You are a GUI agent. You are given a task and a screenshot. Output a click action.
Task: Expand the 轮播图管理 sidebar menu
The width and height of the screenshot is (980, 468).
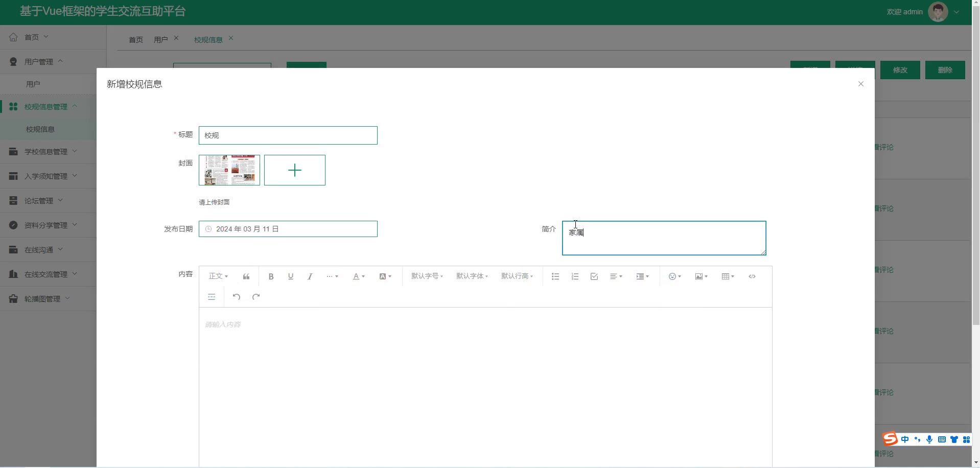49,298
